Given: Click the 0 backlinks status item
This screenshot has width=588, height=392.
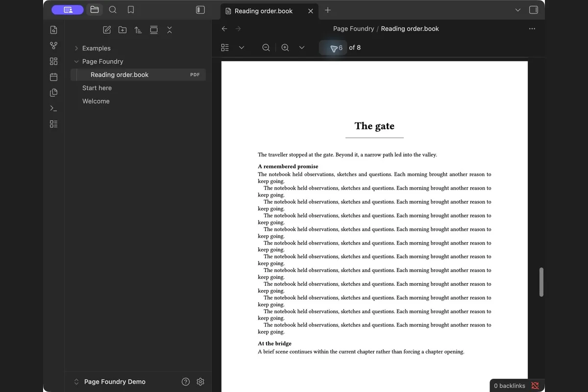Looking at the screenshot, I should pos(510,386).
